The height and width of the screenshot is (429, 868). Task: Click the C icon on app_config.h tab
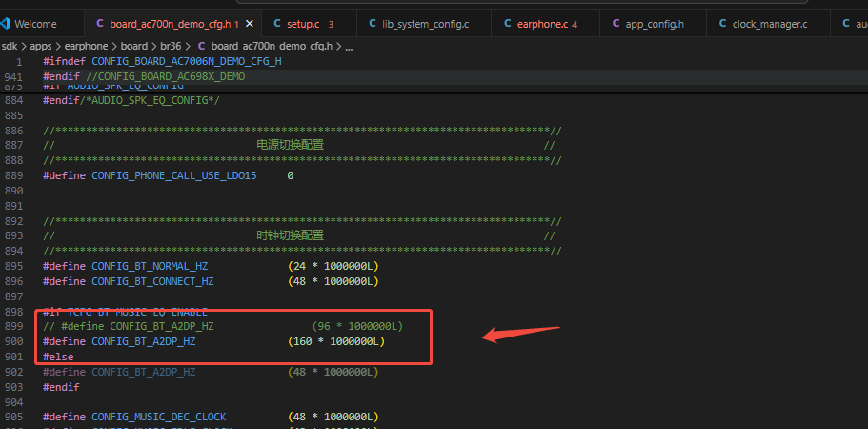tap(616, 23)
